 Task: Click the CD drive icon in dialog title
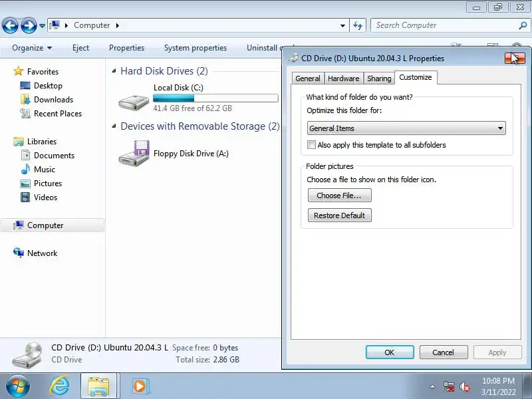coord(293,58)
